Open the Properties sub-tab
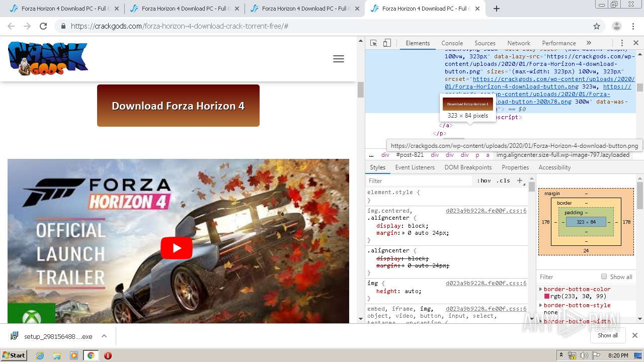 click(515, 167)
